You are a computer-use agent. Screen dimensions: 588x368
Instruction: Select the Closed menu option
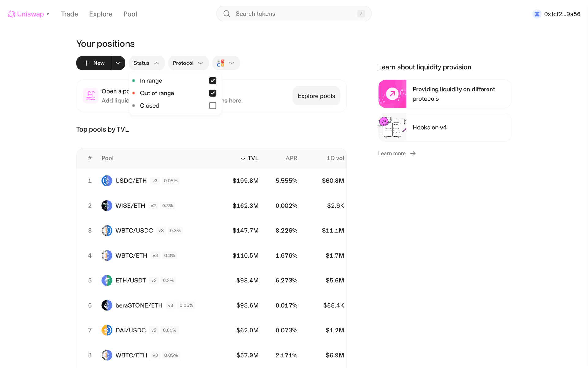coord(175,105)
